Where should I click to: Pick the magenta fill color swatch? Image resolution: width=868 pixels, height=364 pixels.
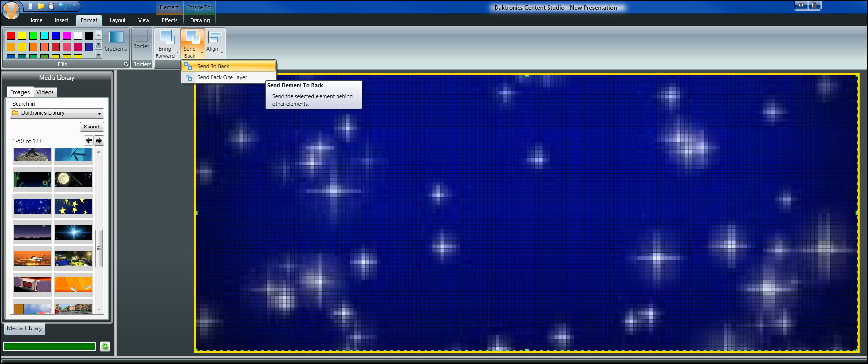point(67,36)
